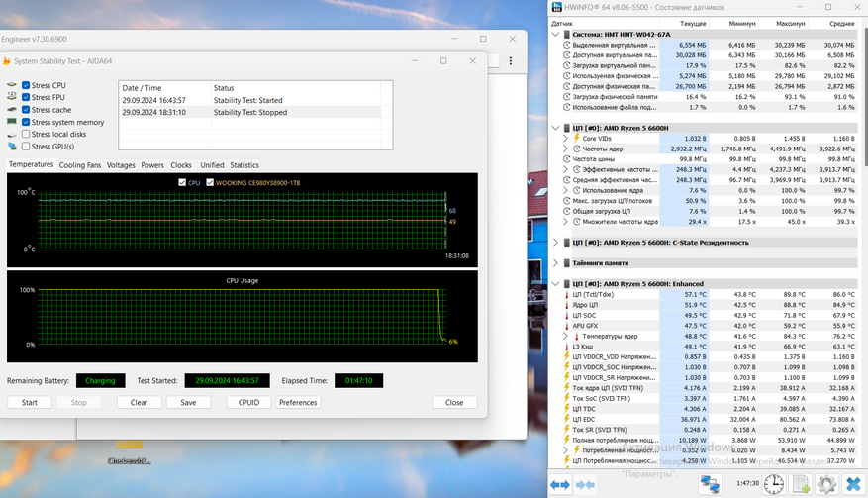Click the Start button
Screen dimensions: 868x498
[30, 403]
